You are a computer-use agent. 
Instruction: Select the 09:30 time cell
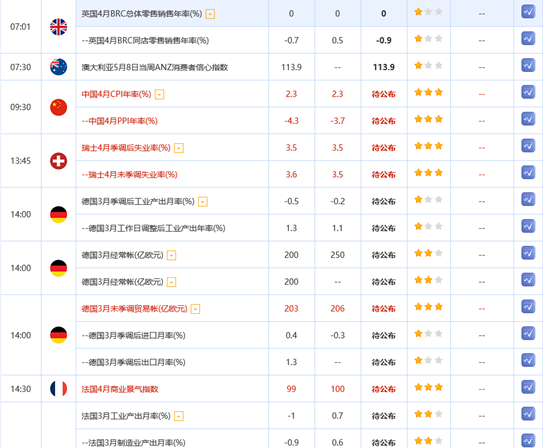[20, 107]
